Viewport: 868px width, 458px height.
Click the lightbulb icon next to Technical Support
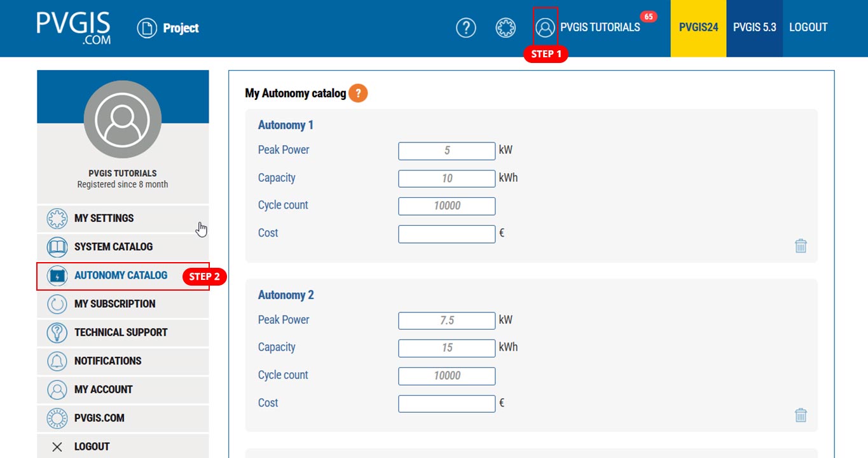point(57,333)
